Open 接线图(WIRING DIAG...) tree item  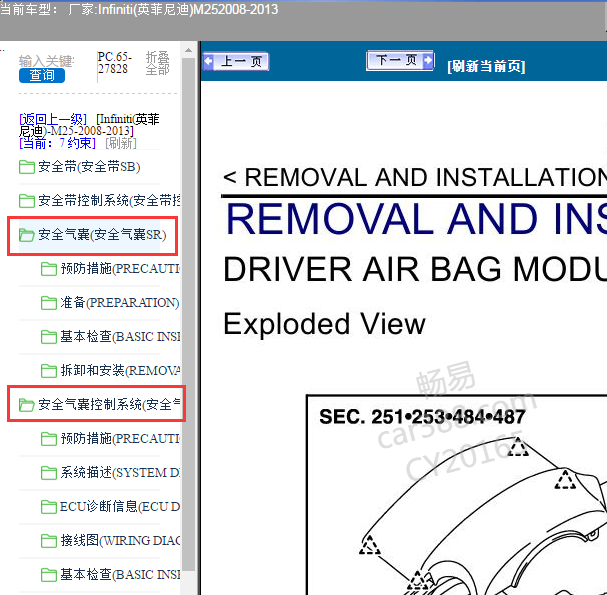point(120,540)
